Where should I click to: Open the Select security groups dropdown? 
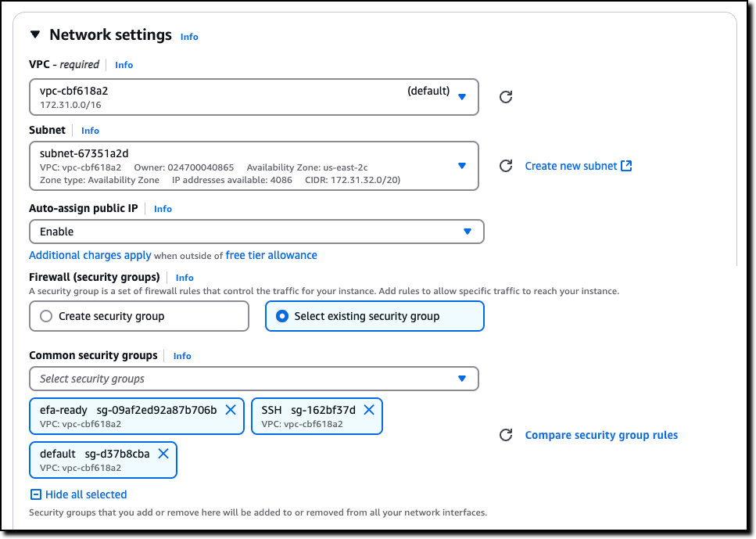coord(253,379)
